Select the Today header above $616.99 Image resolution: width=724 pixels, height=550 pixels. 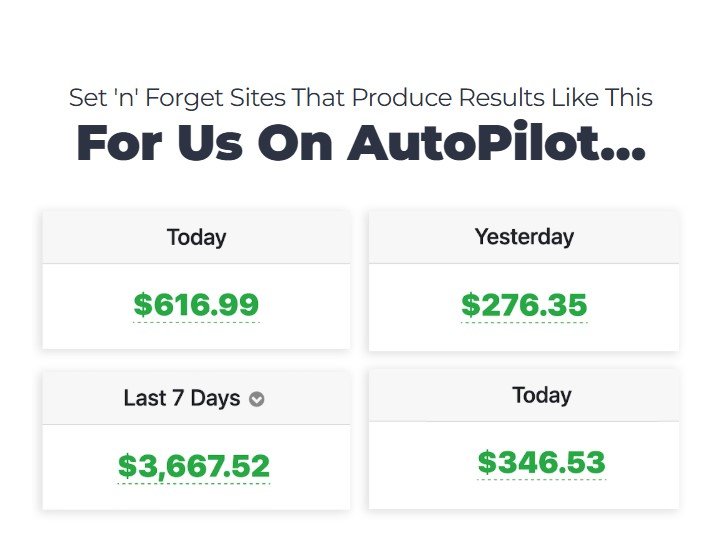tap(196, 238)
